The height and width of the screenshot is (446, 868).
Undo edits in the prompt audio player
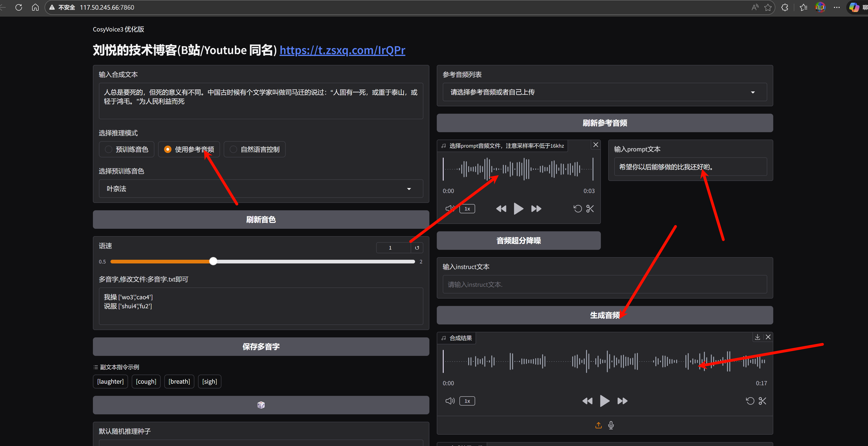[578, 208]
